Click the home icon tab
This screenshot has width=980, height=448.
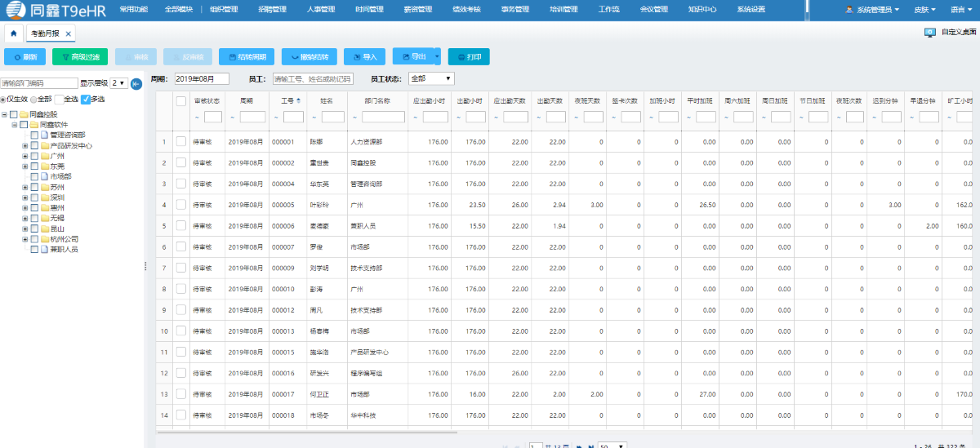(13, 33)
